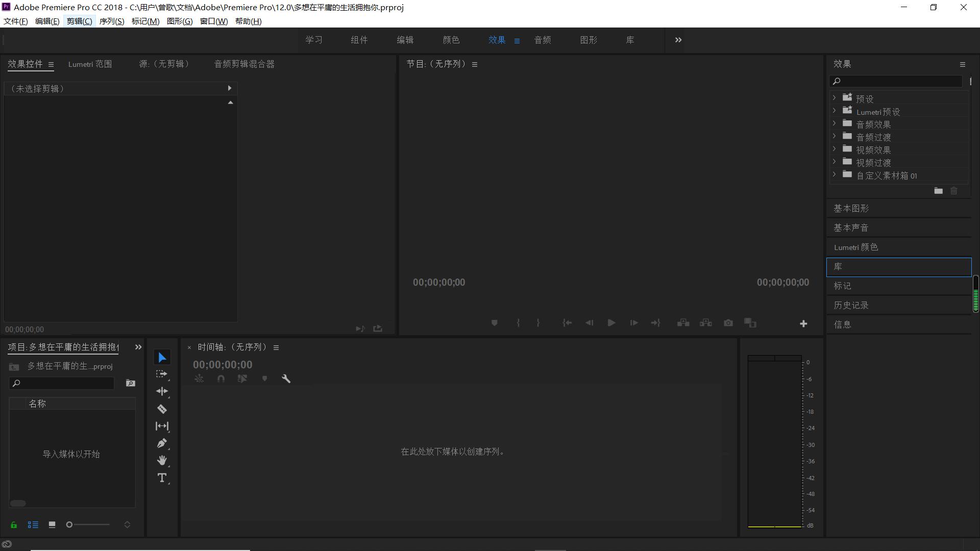Open the 基本图形 panel

(x=851, y=208)
